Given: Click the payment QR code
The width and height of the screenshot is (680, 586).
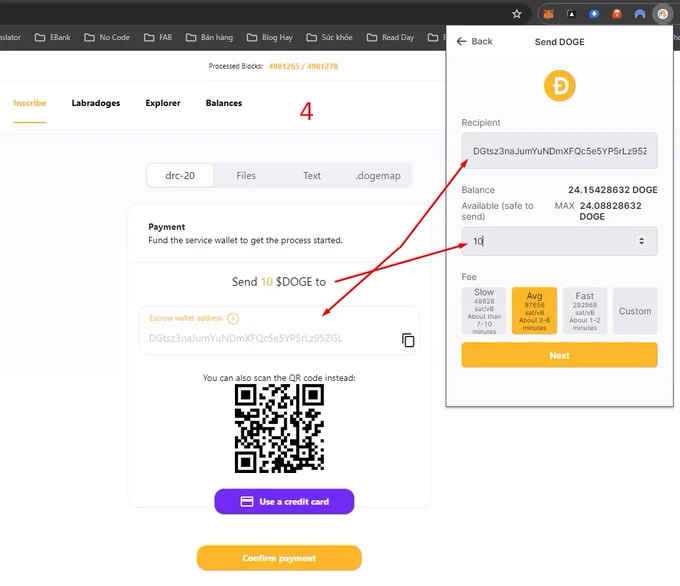Looking at the screenshot, I should tap(279, 429).
